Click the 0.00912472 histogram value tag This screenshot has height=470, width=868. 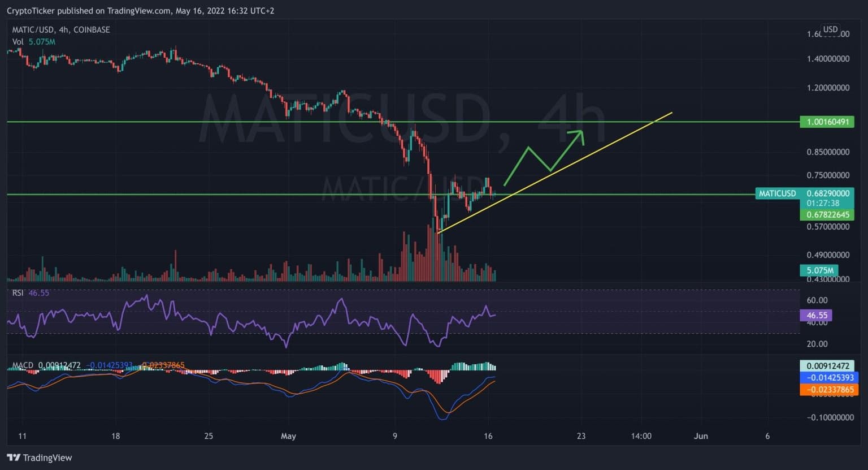point(827,366)
